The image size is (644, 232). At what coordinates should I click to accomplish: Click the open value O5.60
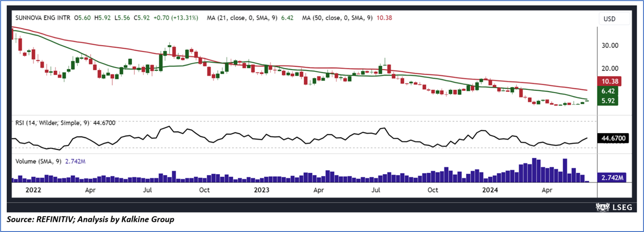pyautogui.click(x=82, y=18)
